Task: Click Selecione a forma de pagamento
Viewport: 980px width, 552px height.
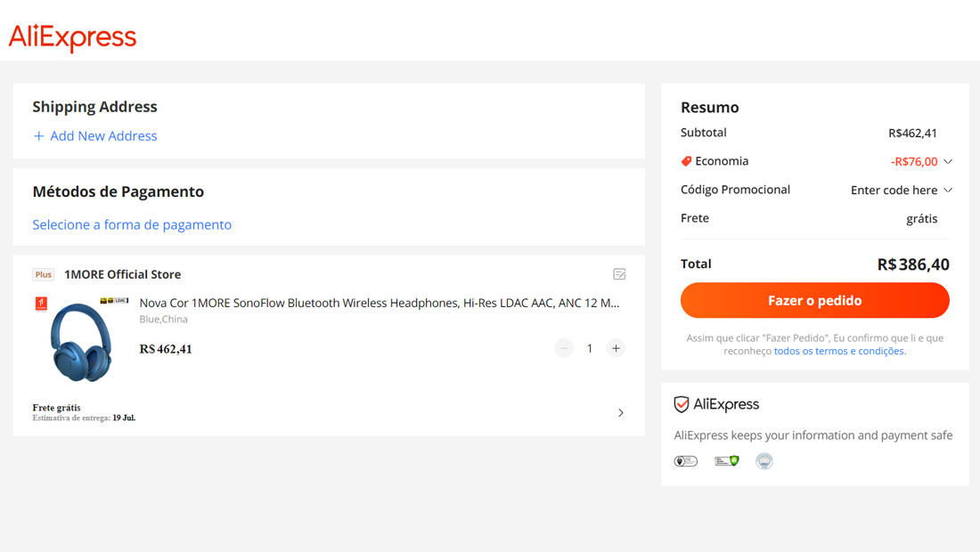Action: (x=132, y=224)
